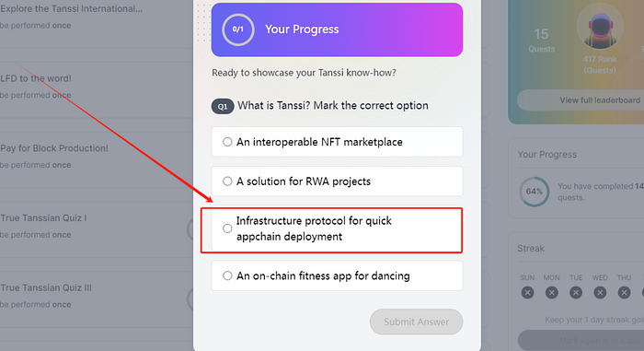
Task: Click the 0/1 progress circle icon
Action: [237, 29]
